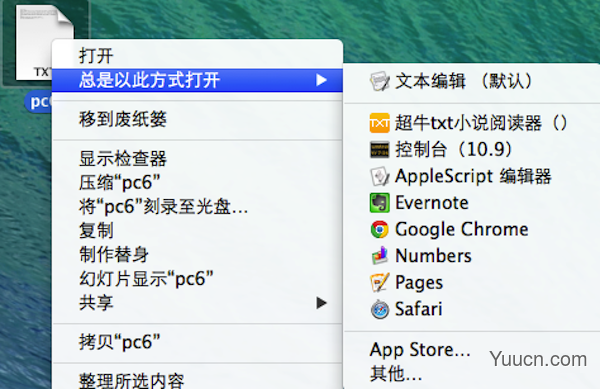Choose 幻灯片显示“pc6” menu item

pyautogui.click(x=197, y=279)
